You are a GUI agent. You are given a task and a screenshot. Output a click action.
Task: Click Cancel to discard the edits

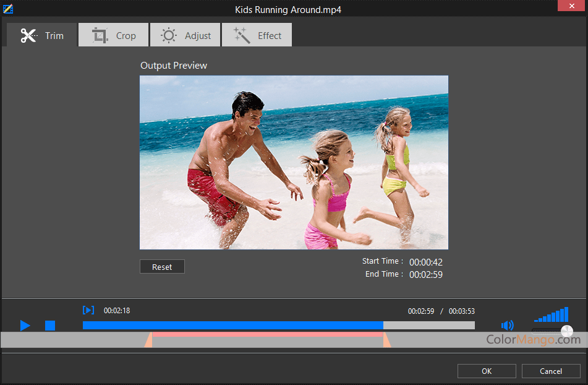point(551,371)
